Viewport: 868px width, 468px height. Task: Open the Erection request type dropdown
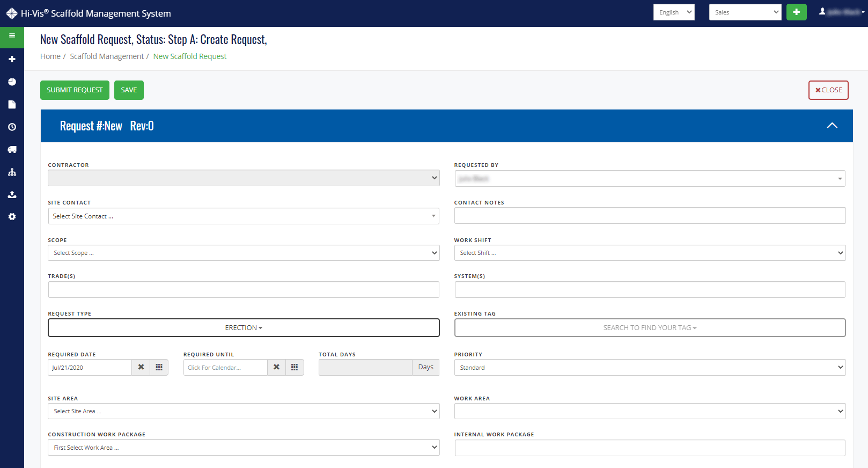click(244, 328)
